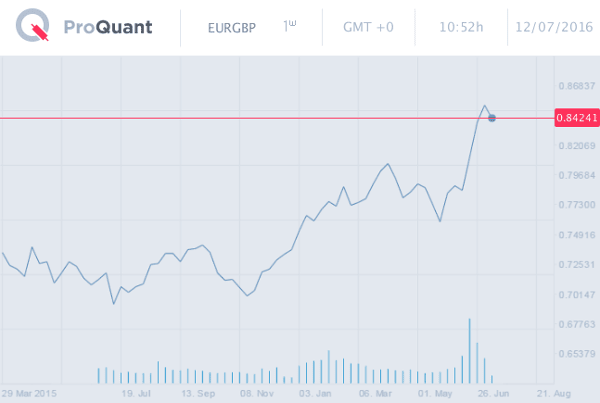
Task: Click the ProQuant logo icon
Action: click(35, 27)
